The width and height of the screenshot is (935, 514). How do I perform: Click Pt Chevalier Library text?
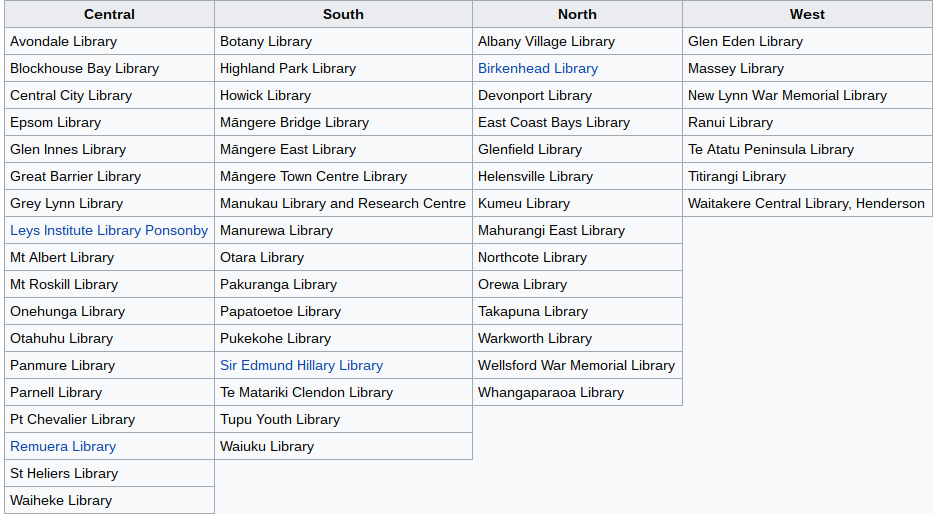(x=72, y=419)
